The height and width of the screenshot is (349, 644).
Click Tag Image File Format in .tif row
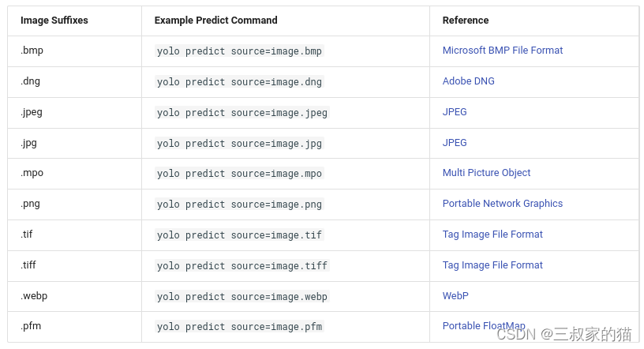point(492,235)
